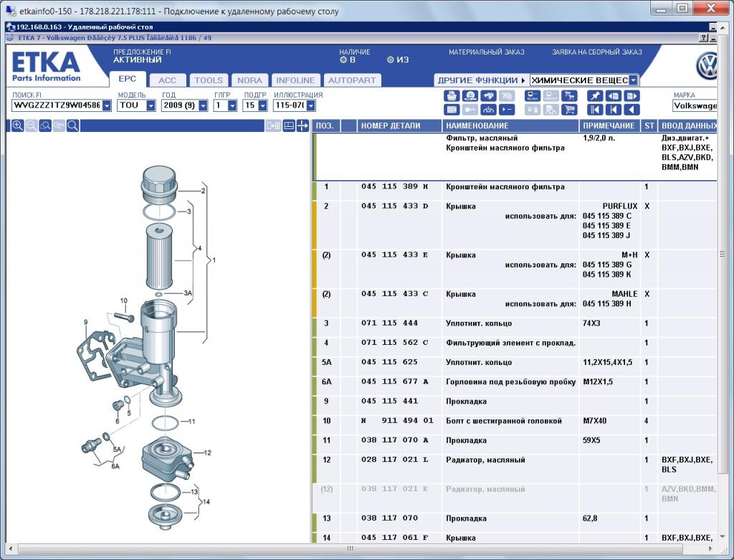
Task: Click the single-bar jump-to-first arrow icon
Action: pos(614,110)
